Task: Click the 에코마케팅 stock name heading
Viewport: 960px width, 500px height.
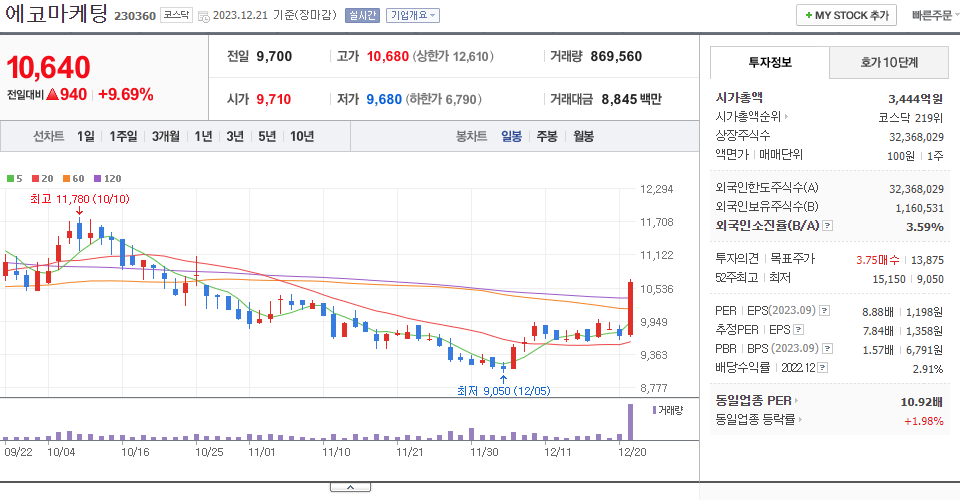Action: click(x=56, y=14)
